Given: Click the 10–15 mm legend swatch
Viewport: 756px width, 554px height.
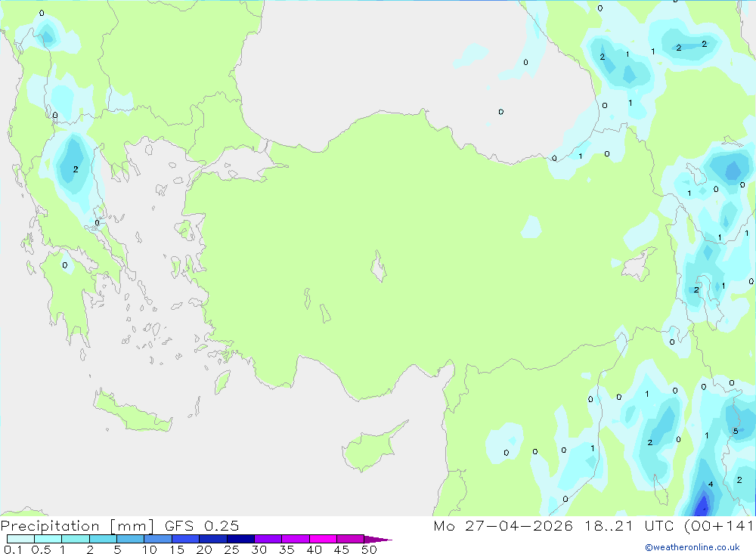Looking at the screenshot, I should pos(158,539).
